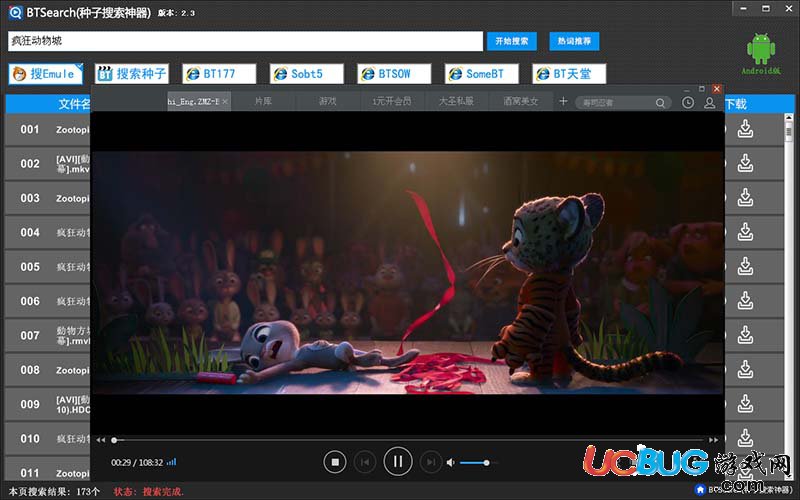Click the Android version robot icon
The image size is (800, 500).
click(761, 49)
